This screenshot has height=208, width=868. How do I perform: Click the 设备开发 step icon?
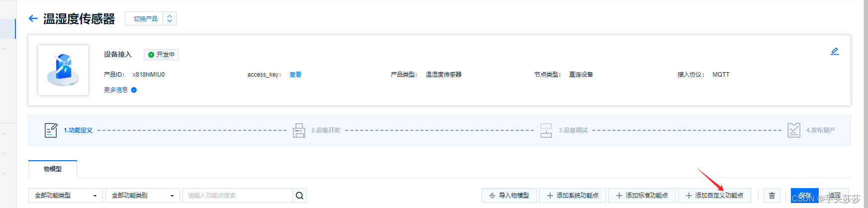click(x=299, y=130)
